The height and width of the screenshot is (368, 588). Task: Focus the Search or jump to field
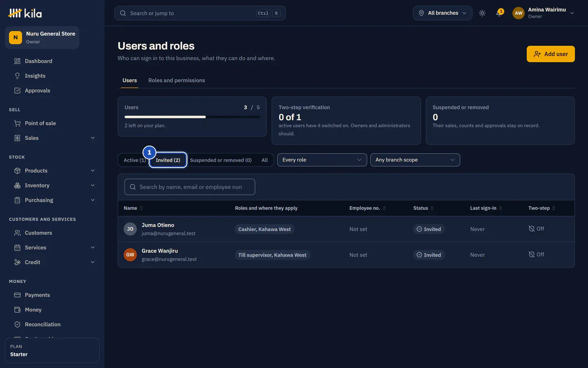(x=200, y=13)
